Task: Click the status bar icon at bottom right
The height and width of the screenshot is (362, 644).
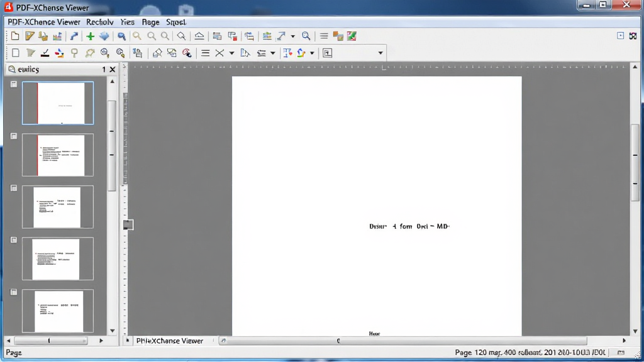Action: (621, 353)
